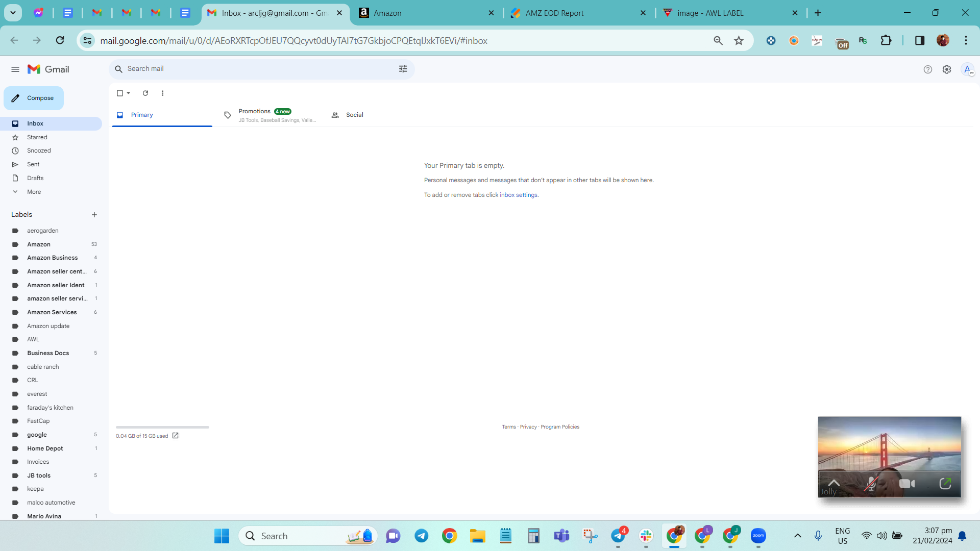980x551 pixels.
Task: Reload the page with Chrome reload button
Action: pyautogui.click(x=60, y=40)
